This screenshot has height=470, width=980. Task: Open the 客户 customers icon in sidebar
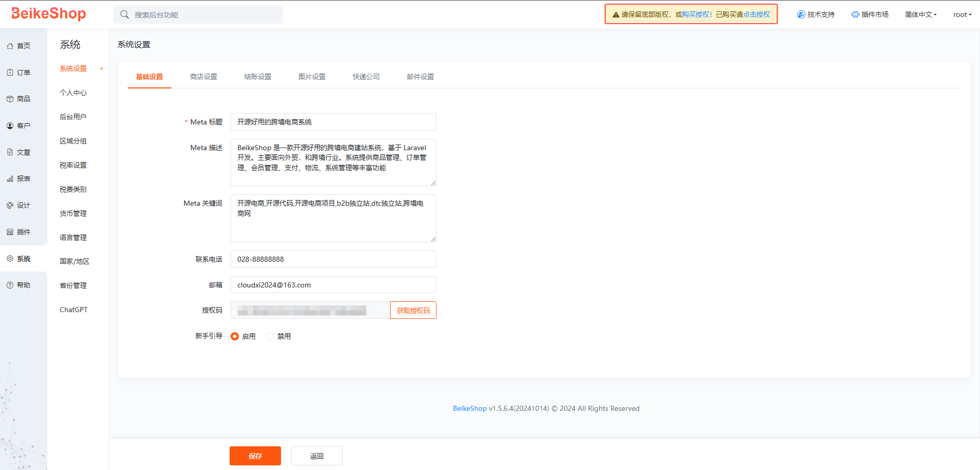click(10, 125)
